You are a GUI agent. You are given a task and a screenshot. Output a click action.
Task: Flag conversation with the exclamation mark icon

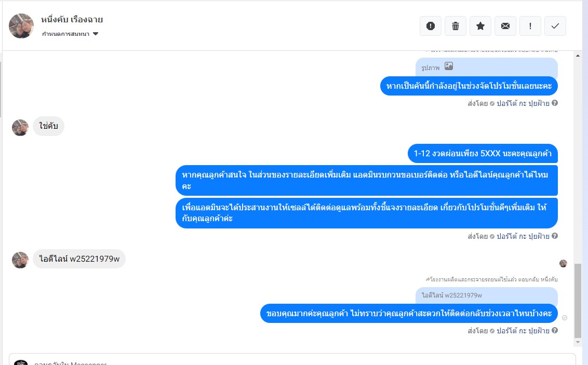(530, 26)
